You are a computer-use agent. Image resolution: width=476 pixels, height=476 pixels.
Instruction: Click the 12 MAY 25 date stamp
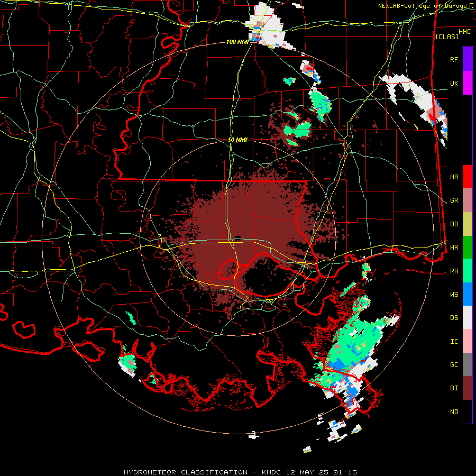308,472
